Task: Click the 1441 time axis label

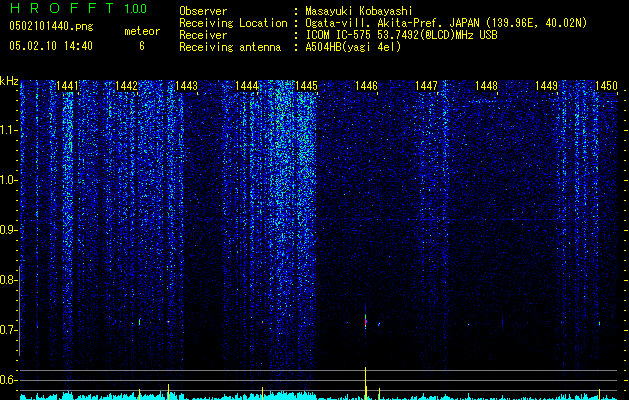Action: point(67,86)
